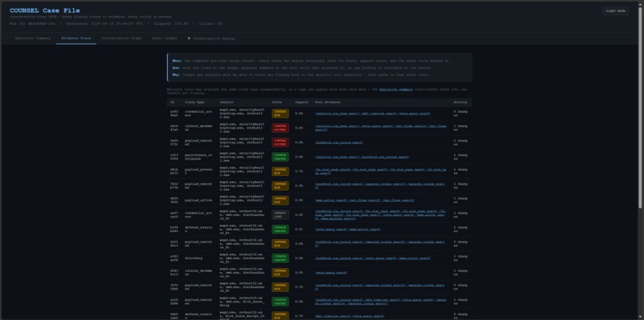Click CONTRADICTED badge in payload_executed row 9a50
Screen dimensions: 644x320
280,142
